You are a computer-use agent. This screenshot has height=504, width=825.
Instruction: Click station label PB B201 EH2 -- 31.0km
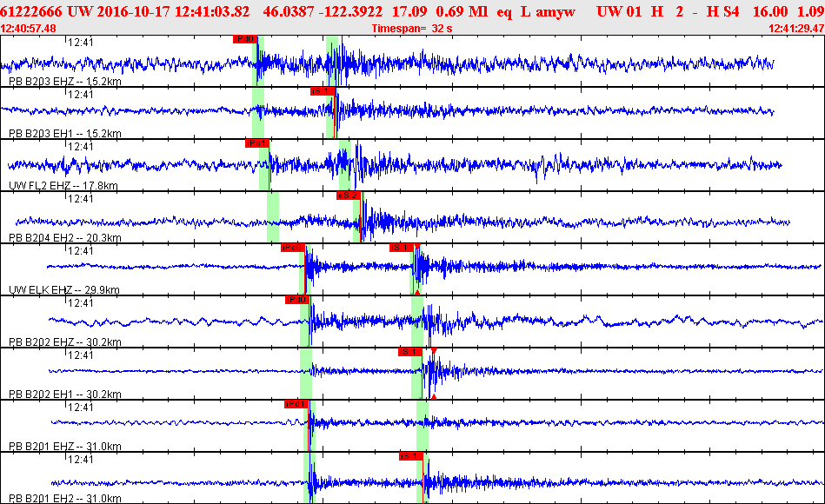click(x=65, y=498)
